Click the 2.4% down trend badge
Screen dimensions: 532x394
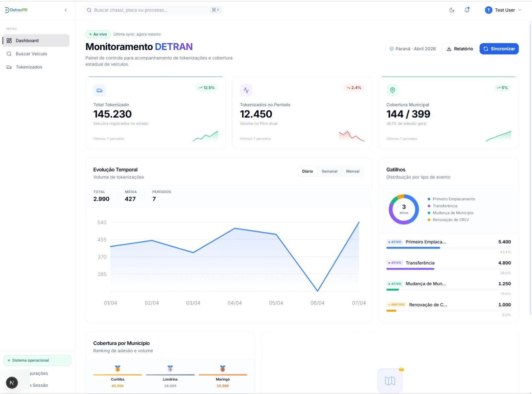pos(354,88)
